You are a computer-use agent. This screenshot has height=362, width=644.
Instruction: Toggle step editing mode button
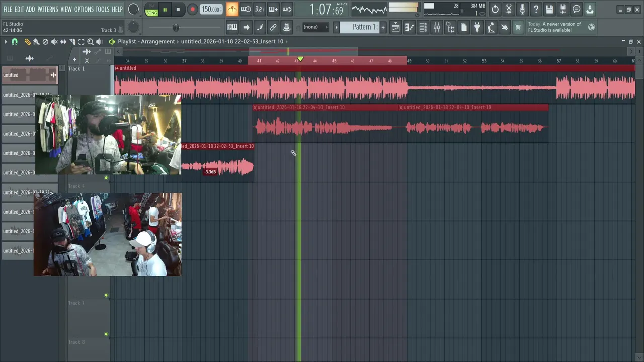click(x=260, y=27)
